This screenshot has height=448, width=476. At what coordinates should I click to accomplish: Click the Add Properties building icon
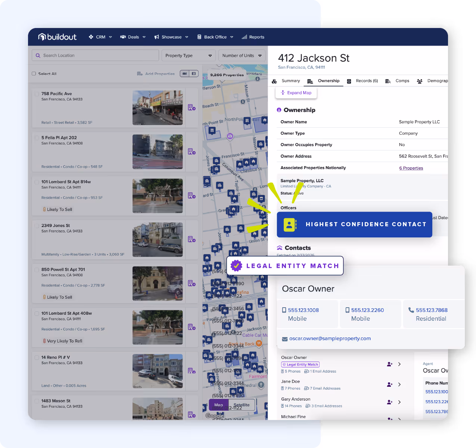pos(140,74)
